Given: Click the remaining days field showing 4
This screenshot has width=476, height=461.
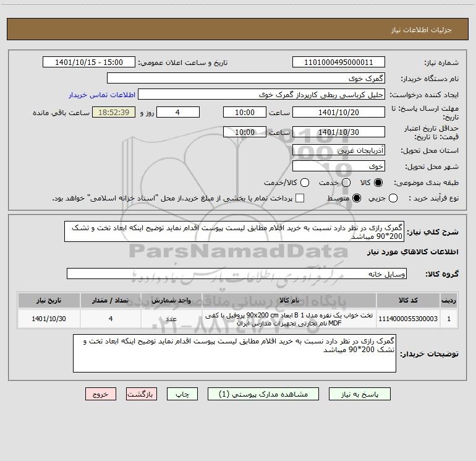Looking at the screenshot, I should point(178,112).
